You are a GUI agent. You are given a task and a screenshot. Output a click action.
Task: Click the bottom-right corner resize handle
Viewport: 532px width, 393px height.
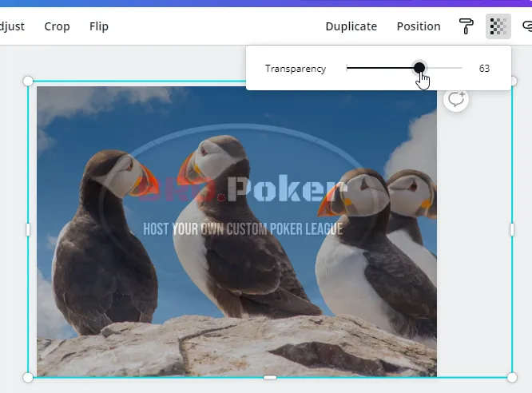coord(512,377)
